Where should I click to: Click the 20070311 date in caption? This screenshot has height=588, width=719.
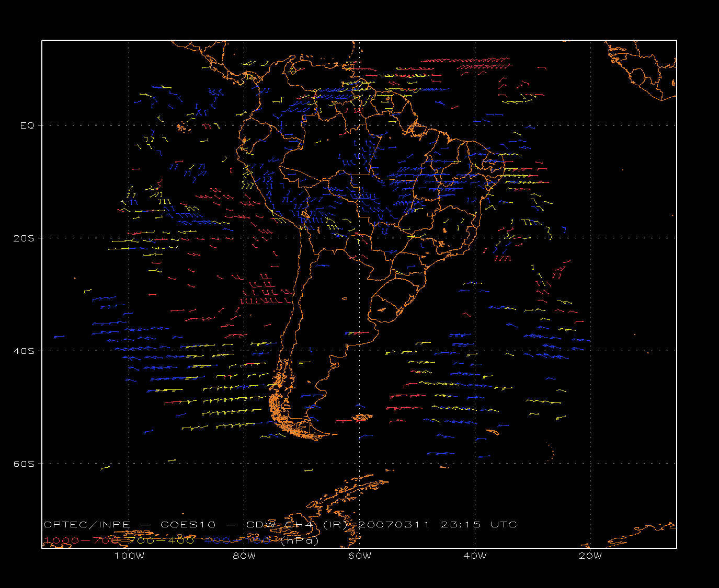pos(393,525)
